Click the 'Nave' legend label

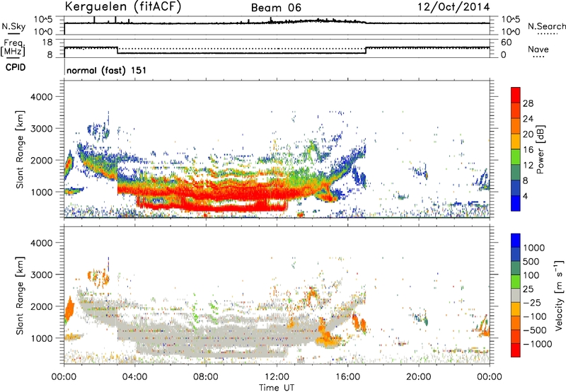tap(538, 49)
